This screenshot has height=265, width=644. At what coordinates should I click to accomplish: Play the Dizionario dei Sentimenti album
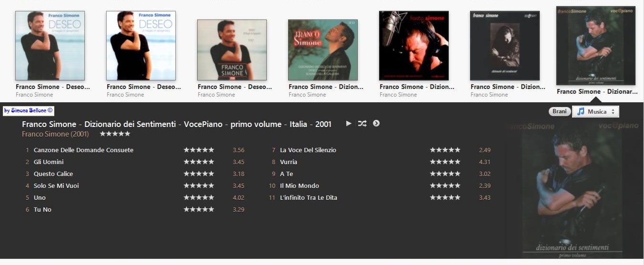[349, 124]
